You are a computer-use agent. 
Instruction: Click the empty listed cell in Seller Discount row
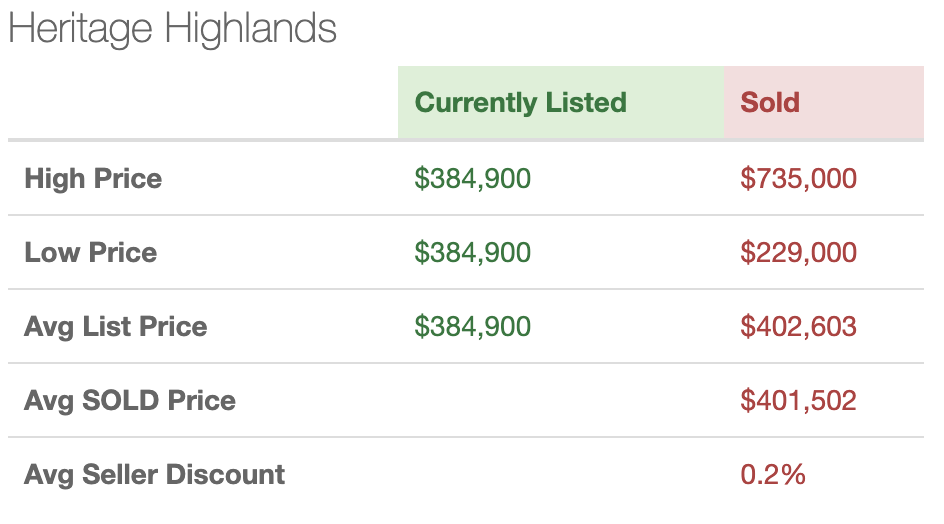[561, 475]
